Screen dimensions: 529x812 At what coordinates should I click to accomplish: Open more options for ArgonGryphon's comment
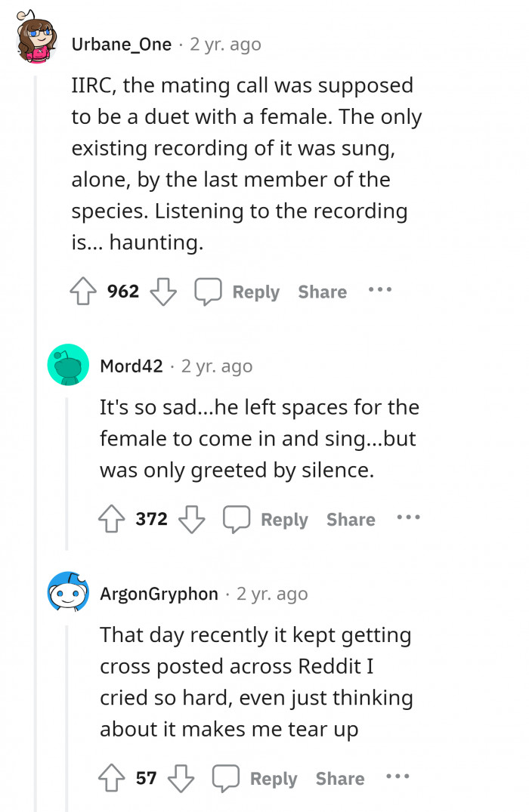[x=398, y=776]
